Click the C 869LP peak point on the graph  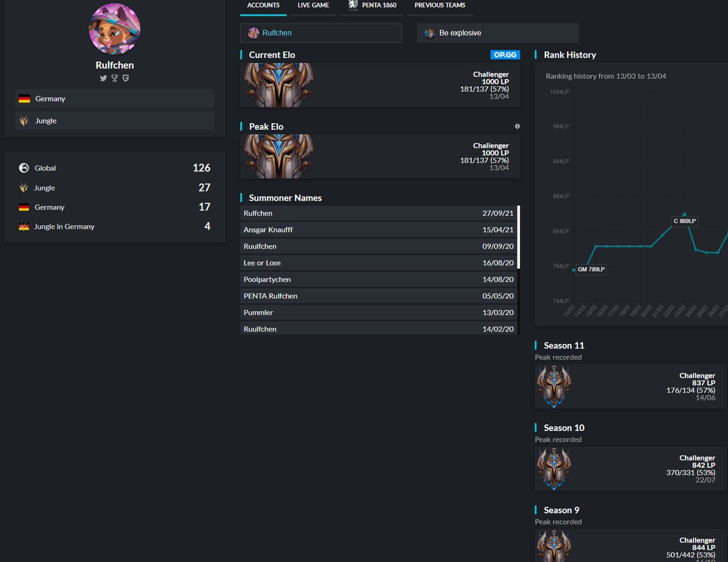click(x=684, y=215)
